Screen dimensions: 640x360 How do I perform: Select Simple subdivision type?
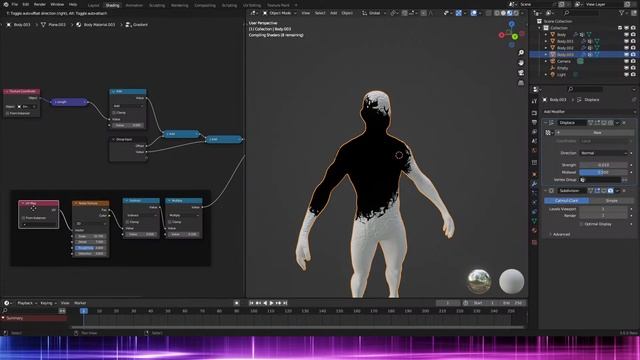point(611,201)
